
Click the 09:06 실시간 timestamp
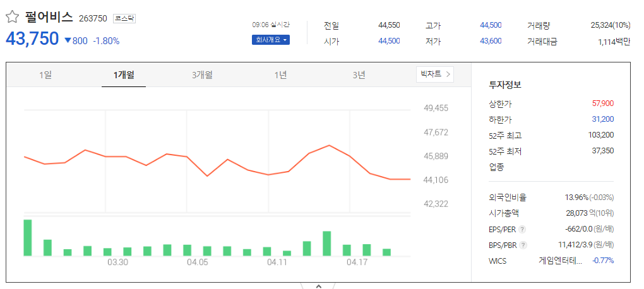click(271, 25)
